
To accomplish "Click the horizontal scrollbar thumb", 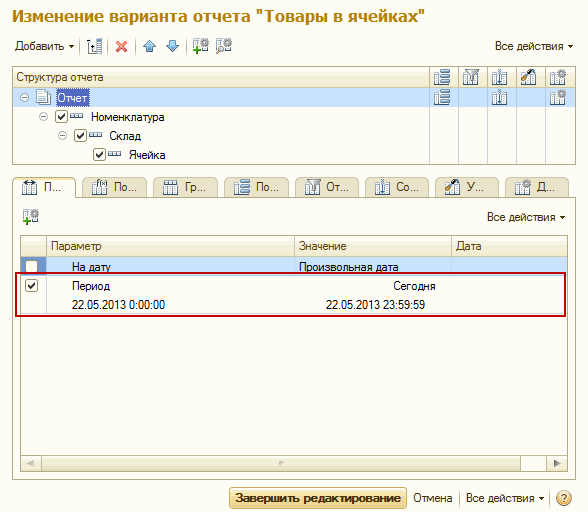I will [x=281, y=464].
